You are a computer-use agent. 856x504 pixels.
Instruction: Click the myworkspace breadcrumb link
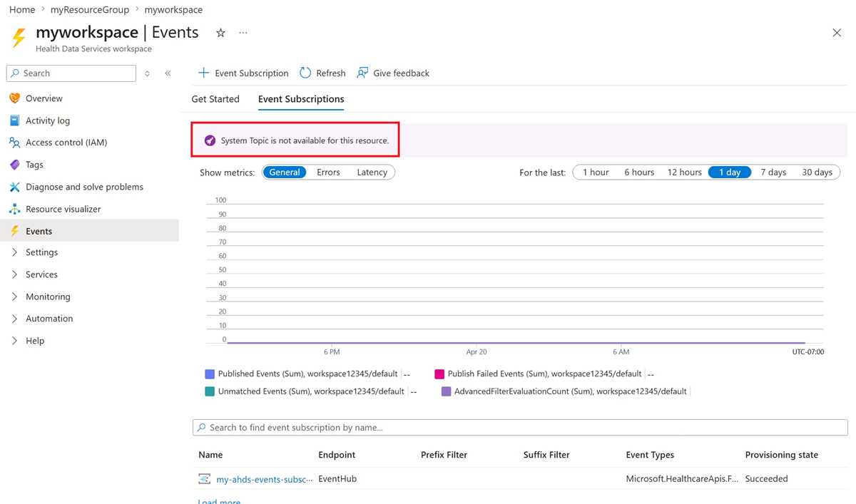click(173, 10)
